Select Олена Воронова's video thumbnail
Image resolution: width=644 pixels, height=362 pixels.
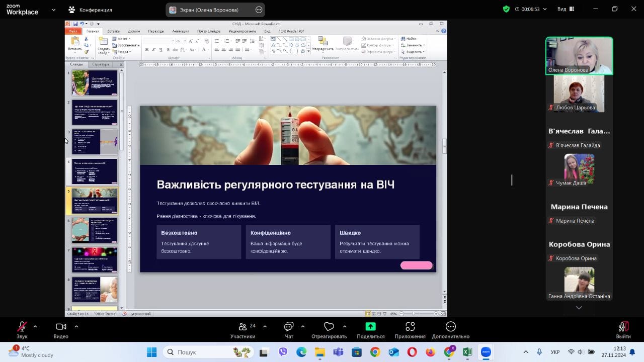tap(579, 55)
